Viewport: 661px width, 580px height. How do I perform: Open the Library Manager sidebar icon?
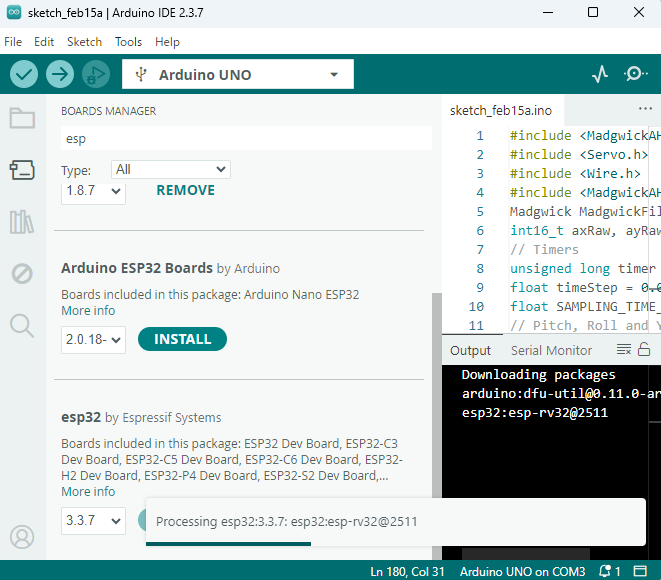22,221
